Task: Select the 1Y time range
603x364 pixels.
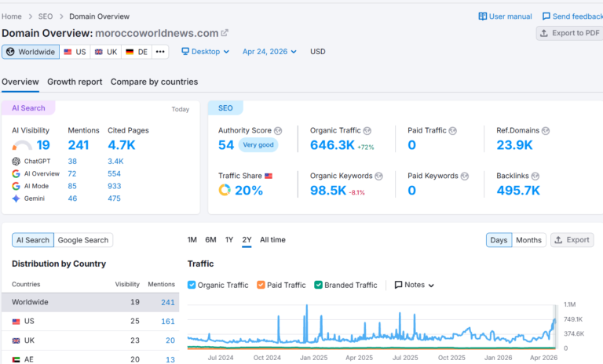Action: coord(228,240)
